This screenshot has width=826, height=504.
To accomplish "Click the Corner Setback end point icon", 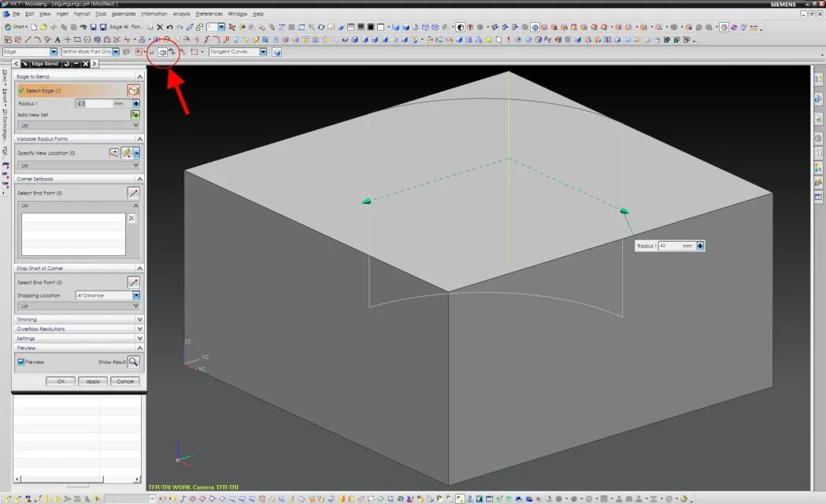I will point(134,193).
